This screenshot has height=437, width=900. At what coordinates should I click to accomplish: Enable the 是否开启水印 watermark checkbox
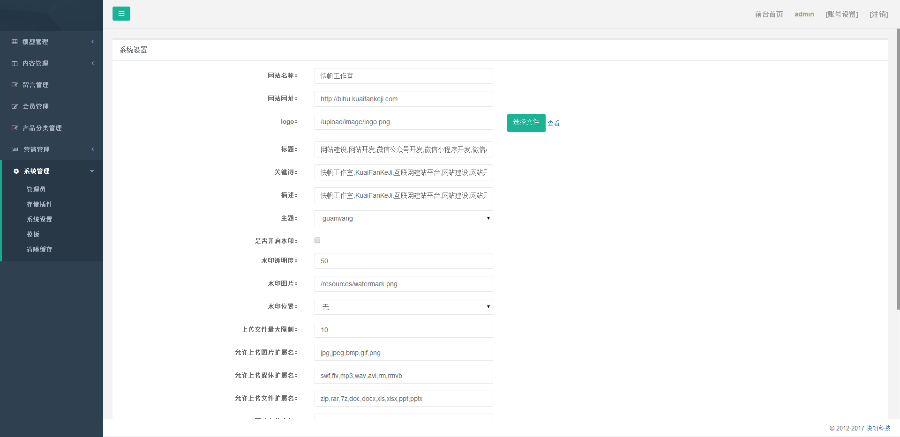pyautogui.click(x=317, y=240)
